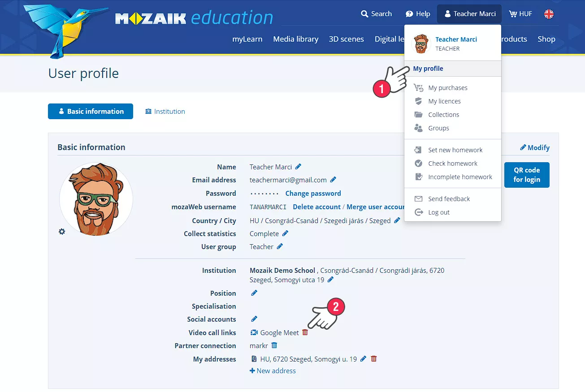Edit the Collect statistics setting
The image size is (585, 392).
(285, 233)
